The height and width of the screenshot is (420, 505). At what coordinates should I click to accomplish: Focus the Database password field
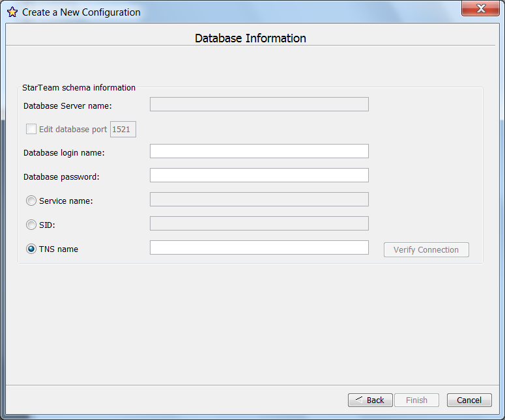coord(259,175)
